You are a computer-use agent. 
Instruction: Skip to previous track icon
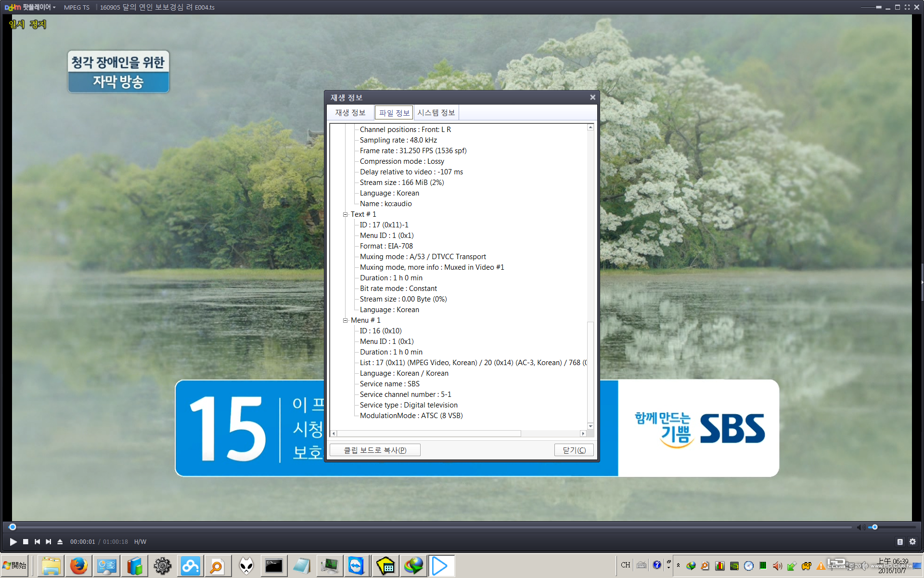37,541
